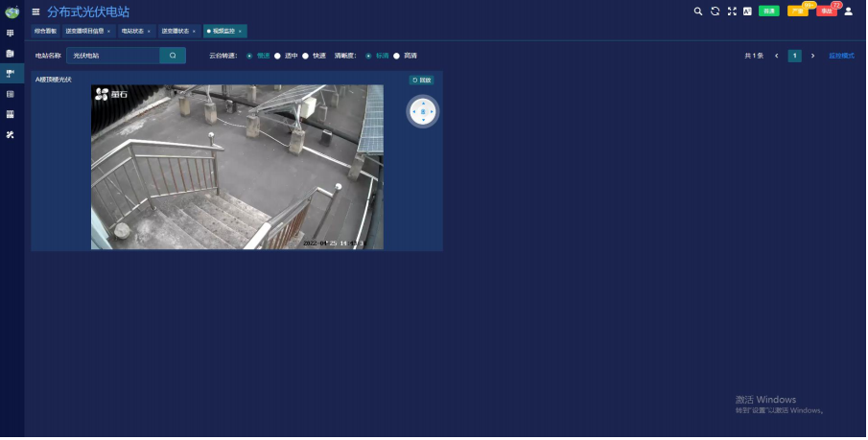This screenshot has height=440, width=868.
Task: Close the 电站状态 tab
Action: [x=149, y=32]
